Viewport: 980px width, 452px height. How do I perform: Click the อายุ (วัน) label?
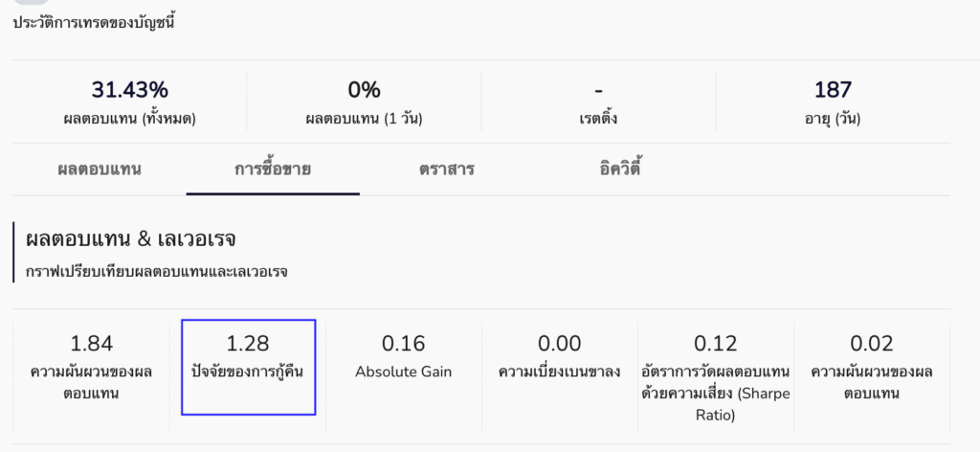pos(833,119)
